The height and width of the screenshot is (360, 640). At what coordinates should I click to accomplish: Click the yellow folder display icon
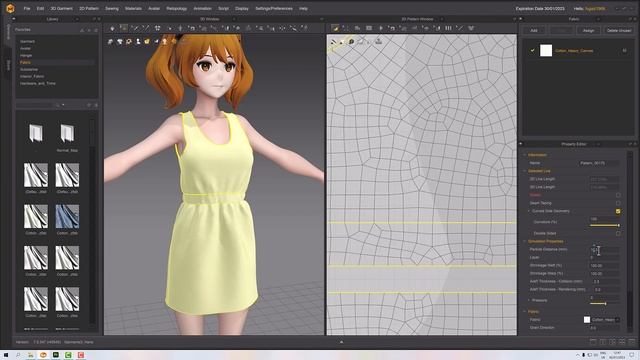147,42
